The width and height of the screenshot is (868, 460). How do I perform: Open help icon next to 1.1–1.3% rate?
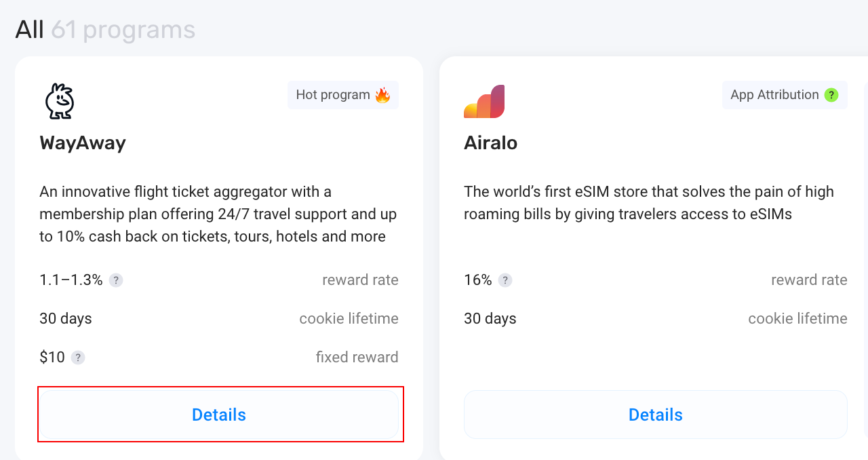pyautogui.click(x=116, y=280)
